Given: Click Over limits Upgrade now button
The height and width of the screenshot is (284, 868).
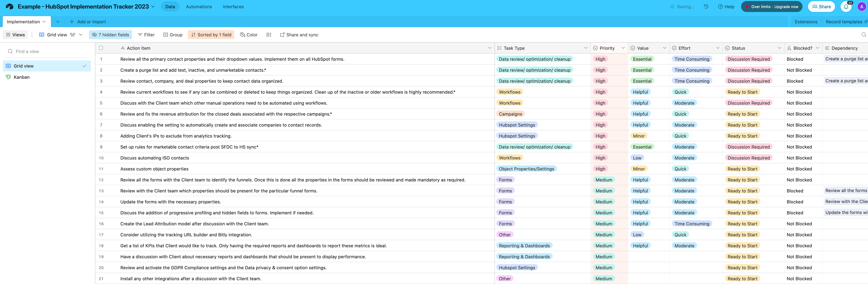Looking at the screenshot, I should pyautogui.click(x=772, y=7).
